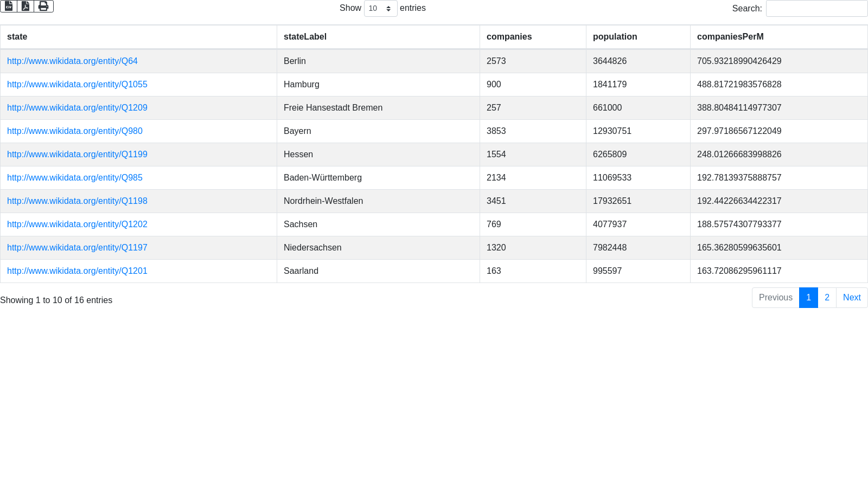Sort by stateLabel column header
This screenshot has width=868, height=488.
(x=305, y=37)
